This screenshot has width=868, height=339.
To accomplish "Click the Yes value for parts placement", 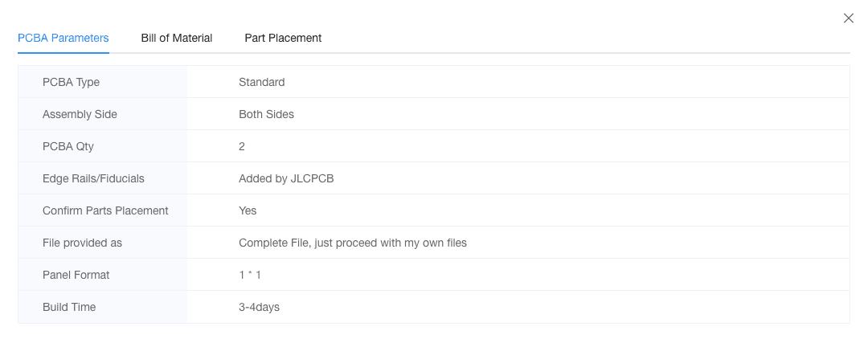I will point(248,210).
